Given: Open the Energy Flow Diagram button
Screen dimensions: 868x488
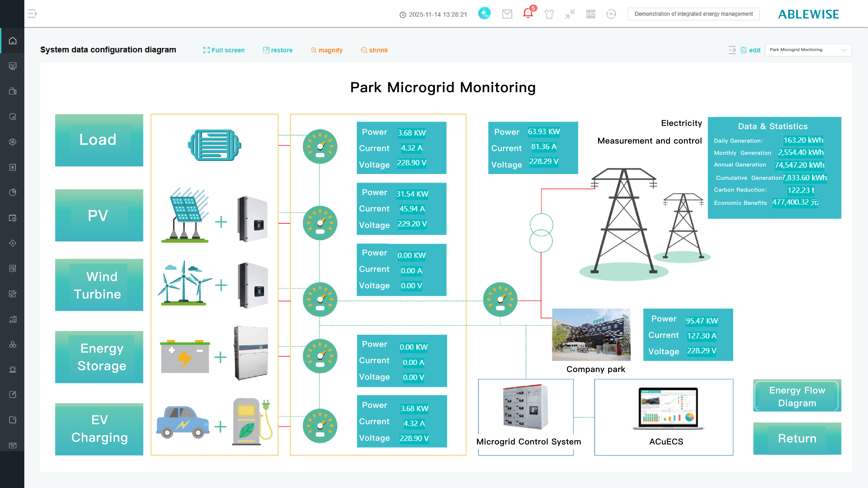Looking at the screenshot, I should click(797, 396).
